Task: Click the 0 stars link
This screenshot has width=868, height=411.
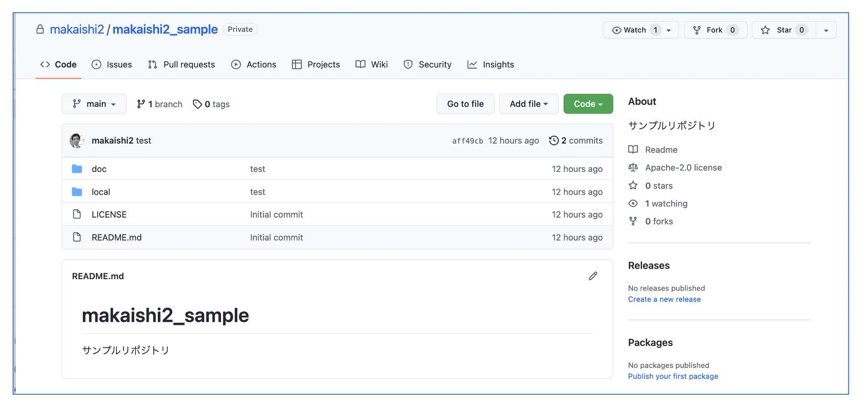Action: pyautogui.click(x=659, y=186)
